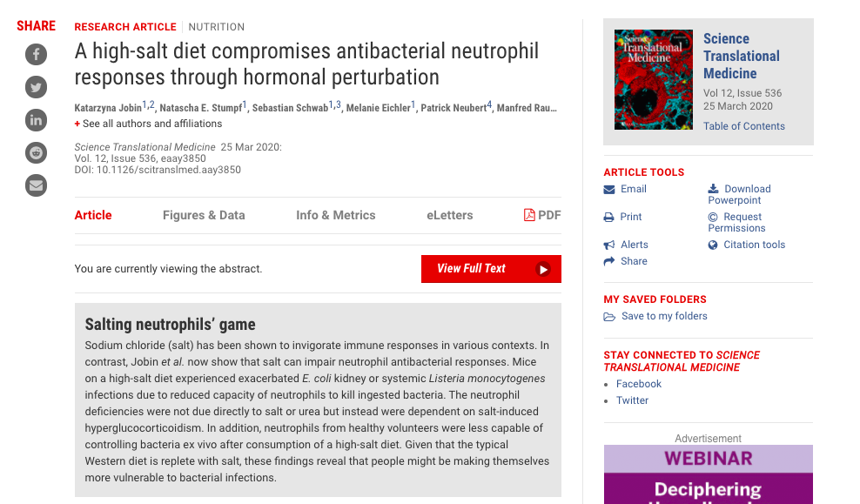Select the eLetters tab
This screenshot has height=504, width=860.
tap(449, 215)
